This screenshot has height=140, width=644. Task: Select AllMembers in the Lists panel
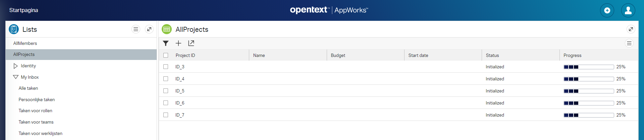click(x=25, y=43)
